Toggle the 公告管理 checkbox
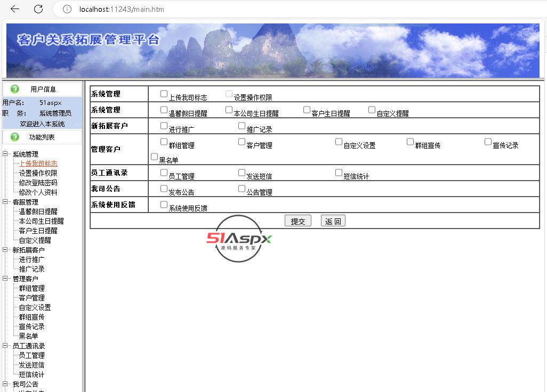The image size is (547, 392). tap(242, 189)
